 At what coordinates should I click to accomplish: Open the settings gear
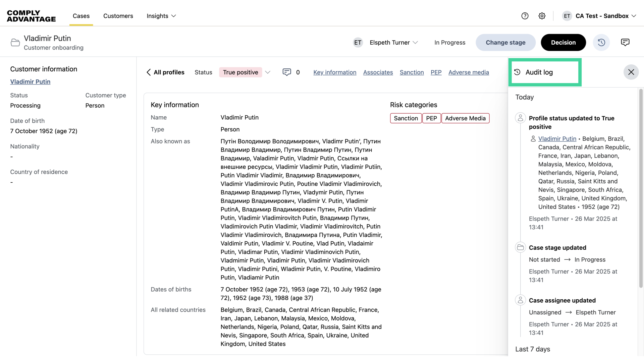(x=542, y=16)
